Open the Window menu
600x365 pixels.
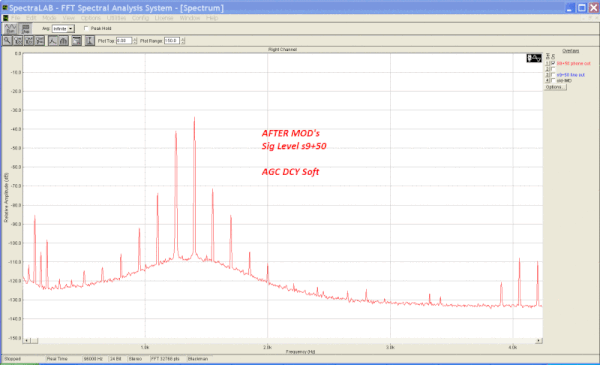190,18
